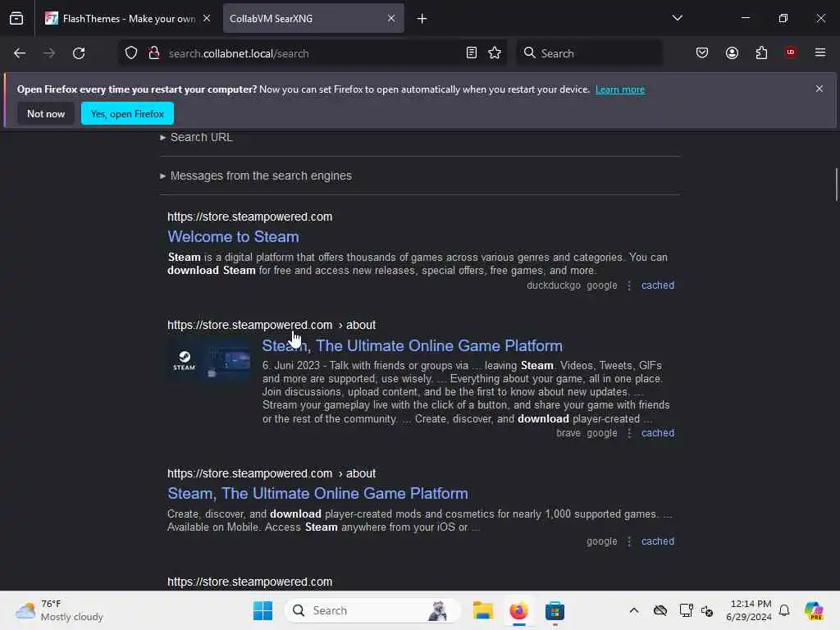Open the Welcome to Steam result
Screen dimensions: 840x630
tap(233, 237)
